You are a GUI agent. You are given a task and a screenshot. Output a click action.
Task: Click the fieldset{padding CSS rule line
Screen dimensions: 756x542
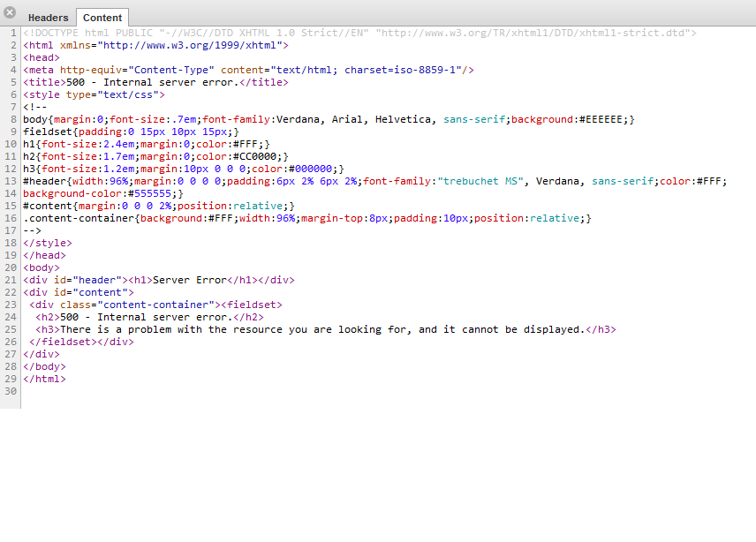pos(131,132)
